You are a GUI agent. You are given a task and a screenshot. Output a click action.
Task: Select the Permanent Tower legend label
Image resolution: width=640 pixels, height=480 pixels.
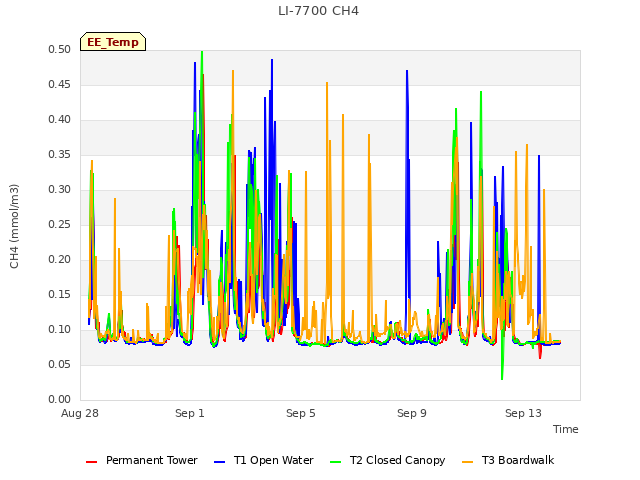pos(151,460)
